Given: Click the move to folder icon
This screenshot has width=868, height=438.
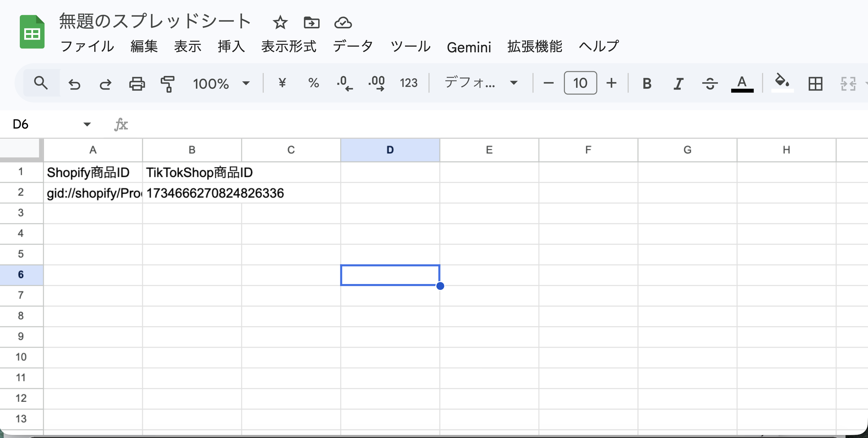Looking at the screenshot, I should [311, 23].
